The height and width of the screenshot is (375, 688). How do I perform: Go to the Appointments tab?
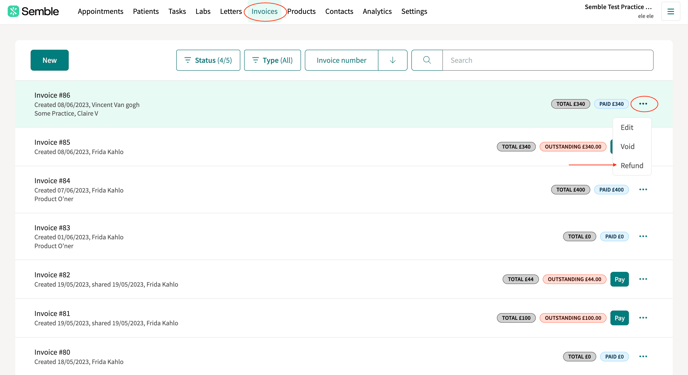[x=100, y=11]
